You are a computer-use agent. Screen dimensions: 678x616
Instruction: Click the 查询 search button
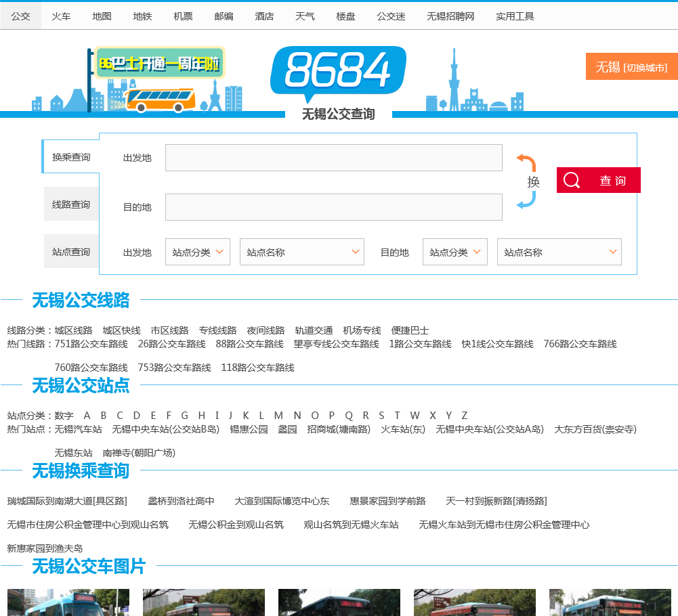point(599,180)
